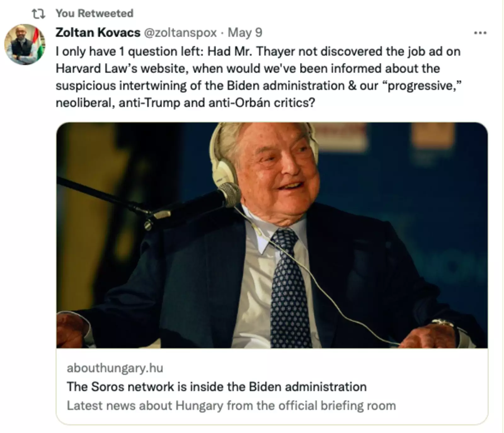Click the May 9 timestamp
This screenshot has height=433, width=504.
click(245, 33)
